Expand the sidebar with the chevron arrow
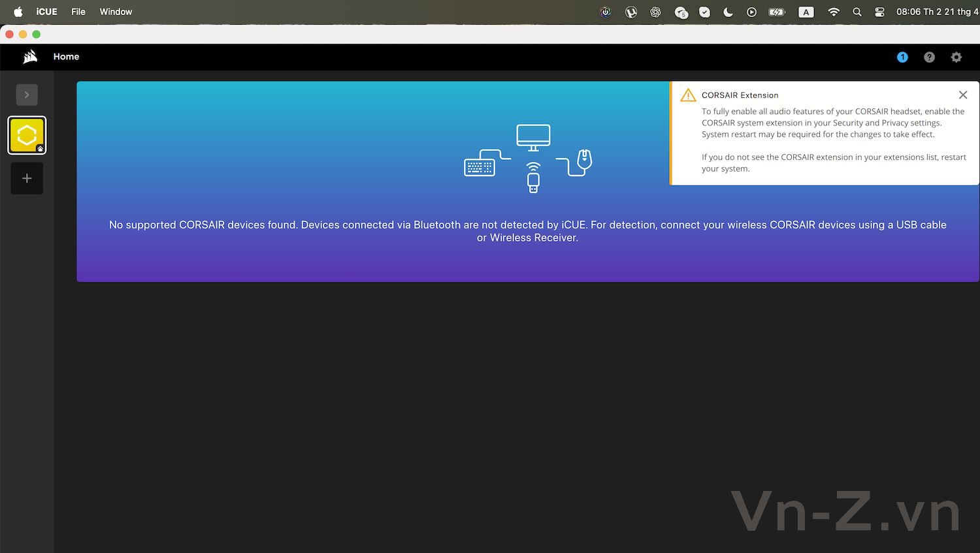This screenshot has width=980, height=553. tap(27, 95)
